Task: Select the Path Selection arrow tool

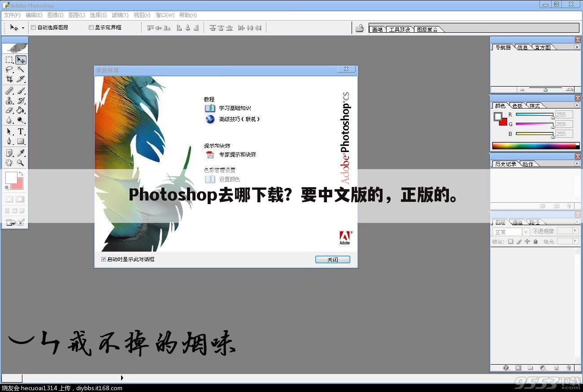Action: point(9,132)
